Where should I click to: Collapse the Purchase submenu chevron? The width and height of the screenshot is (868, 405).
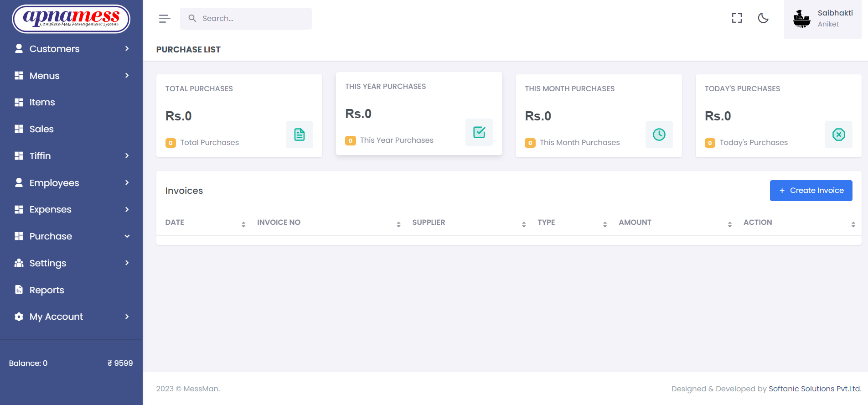127,236
